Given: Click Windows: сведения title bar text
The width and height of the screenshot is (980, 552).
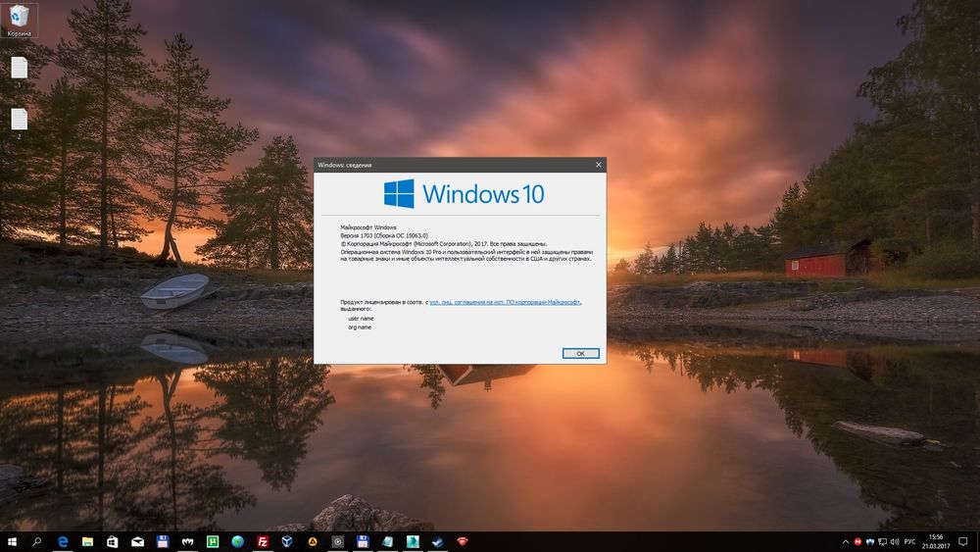Looking at the screenshot, I should (344, 165).
